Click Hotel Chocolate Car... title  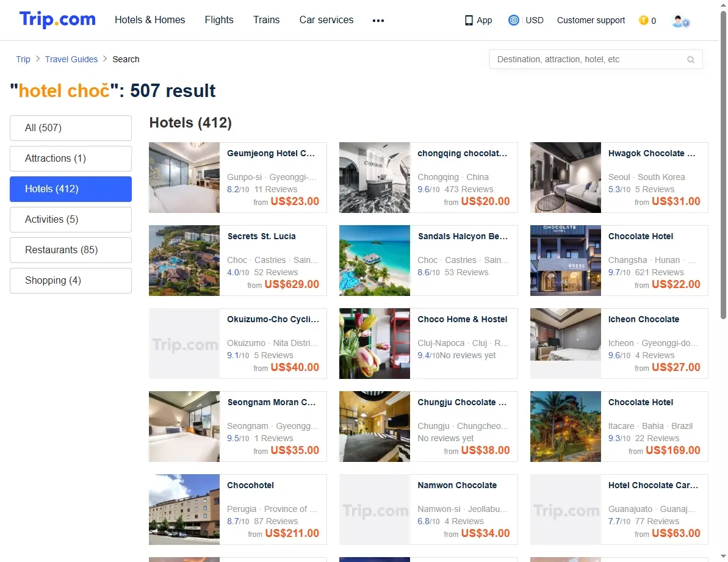tap(654, 486)
